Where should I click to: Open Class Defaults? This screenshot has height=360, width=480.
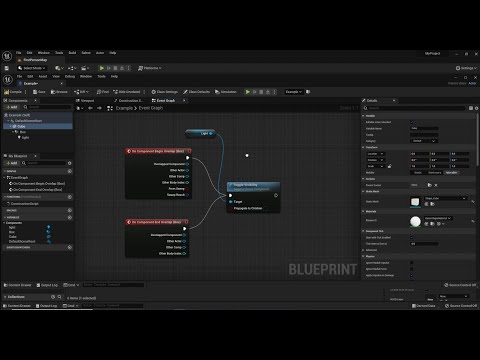coord(196,92)
